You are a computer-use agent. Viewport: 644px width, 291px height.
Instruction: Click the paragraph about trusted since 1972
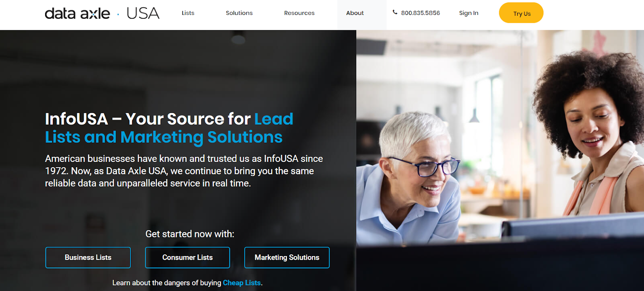click(184, 171)
